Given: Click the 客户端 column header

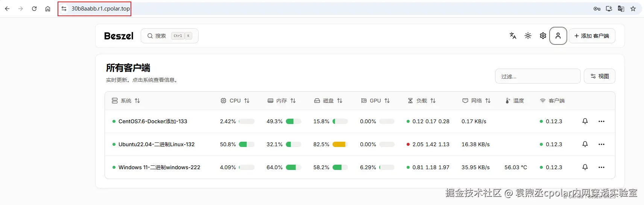Looking at the screenshot, I should 552,101.
